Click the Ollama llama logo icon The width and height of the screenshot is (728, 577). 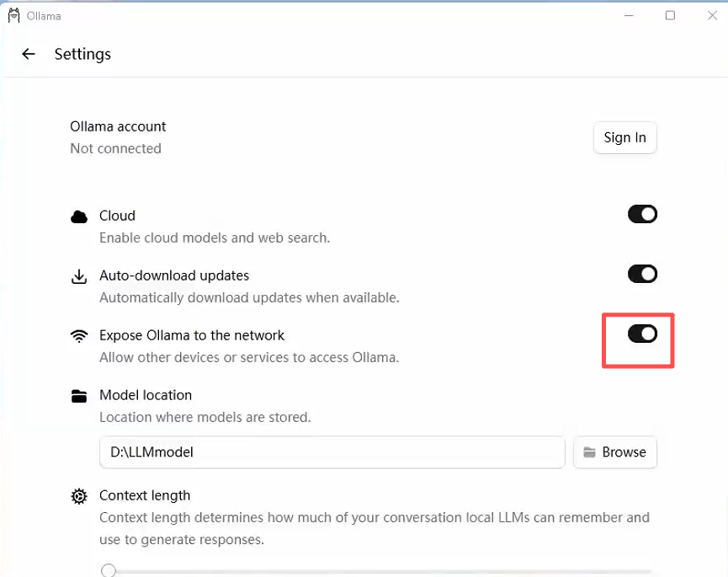(14, 16)
